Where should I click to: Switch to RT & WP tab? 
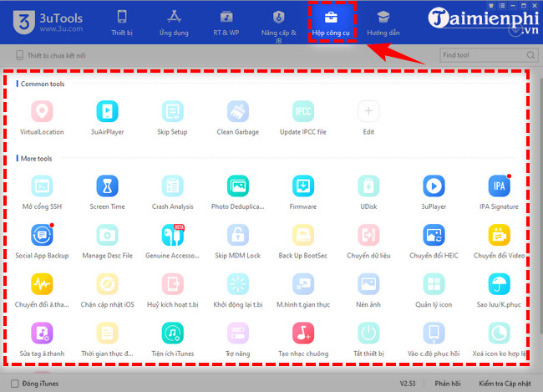[226, 23]
